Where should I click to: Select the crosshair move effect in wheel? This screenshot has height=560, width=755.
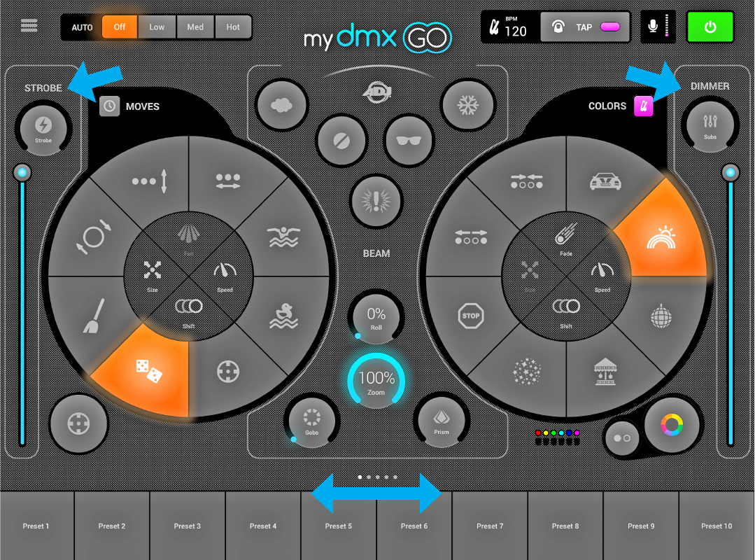pyautogui.click(x=227, y=371)
